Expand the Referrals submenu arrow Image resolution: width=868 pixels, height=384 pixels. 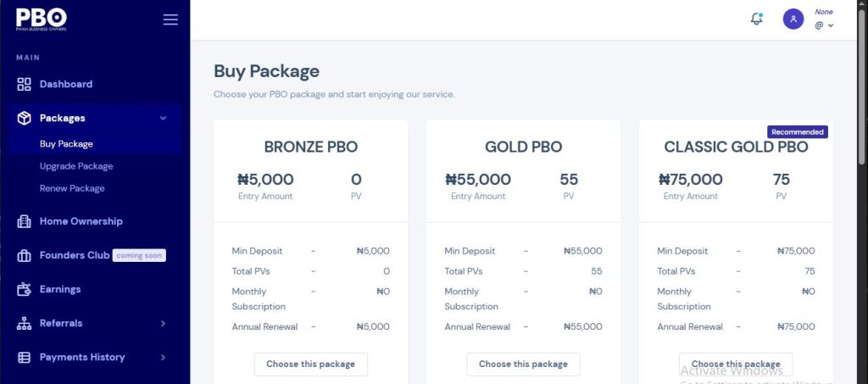coord(163,323)
